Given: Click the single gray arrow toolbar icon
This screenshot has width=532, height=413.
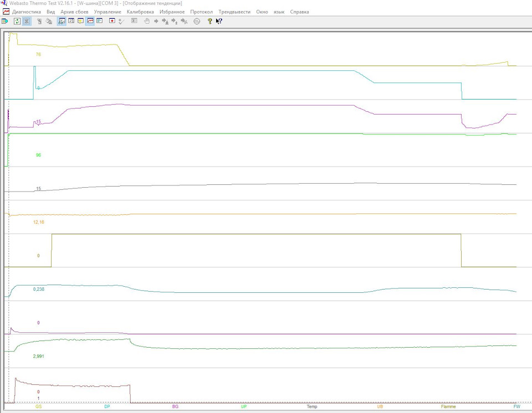Looking at the screenshot, I should (156, 21).
